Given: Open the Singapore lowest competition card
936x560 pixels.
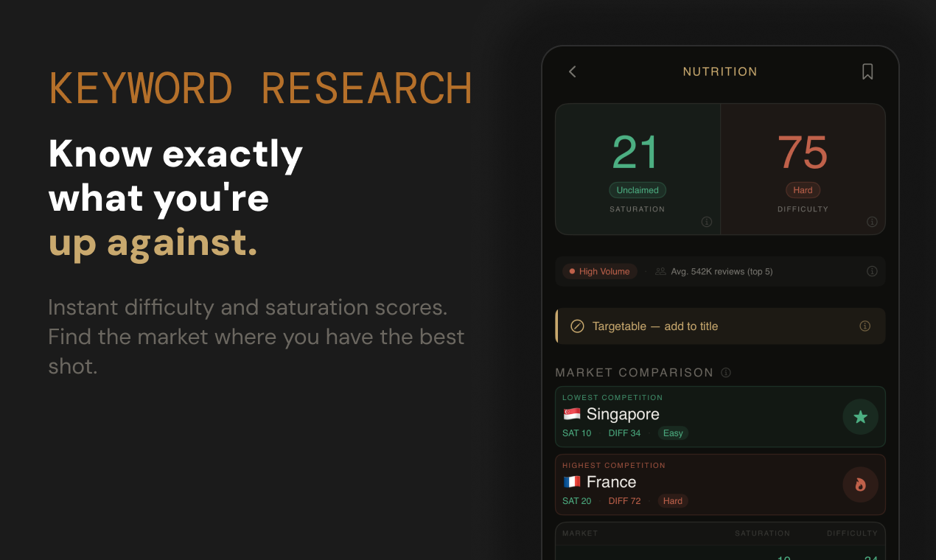Looking at the screenshot, I should click(x=720, y=417).
